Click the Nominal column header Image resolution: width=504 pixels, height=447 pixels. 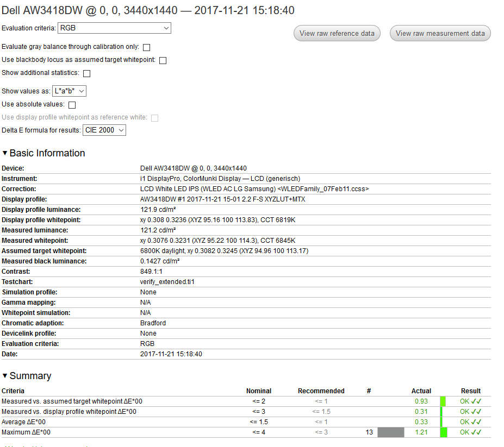pos(259,391)
